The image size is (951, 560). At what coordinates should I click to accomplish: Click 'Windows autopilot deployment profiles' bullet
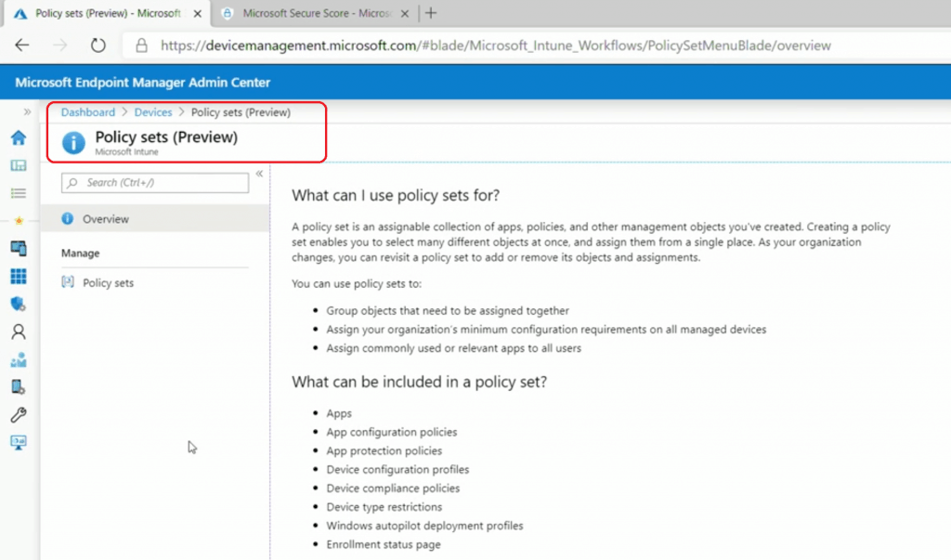(424, 526)
